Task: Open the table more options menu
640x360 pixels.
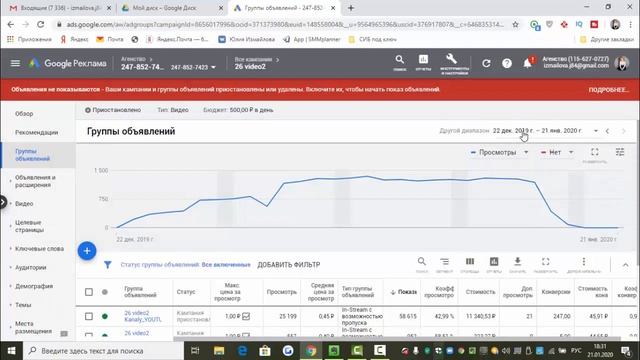Action: 584,262
